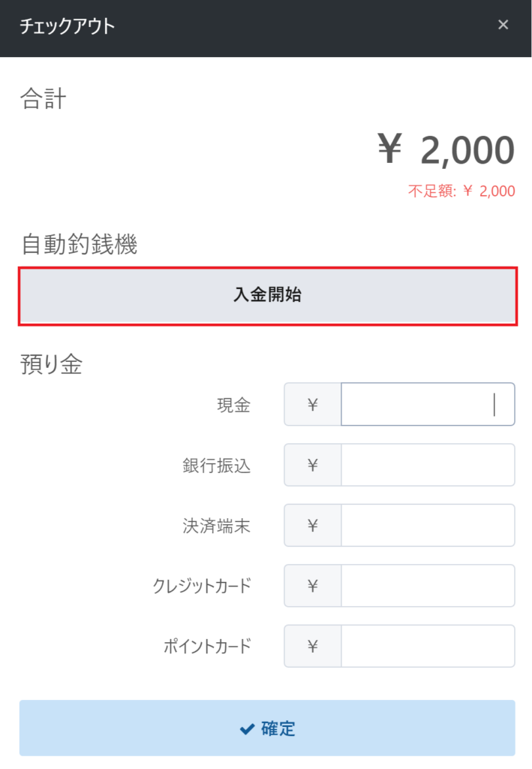
Task: Activate the ポイントカード amount input field
Action: coord(427,646)
